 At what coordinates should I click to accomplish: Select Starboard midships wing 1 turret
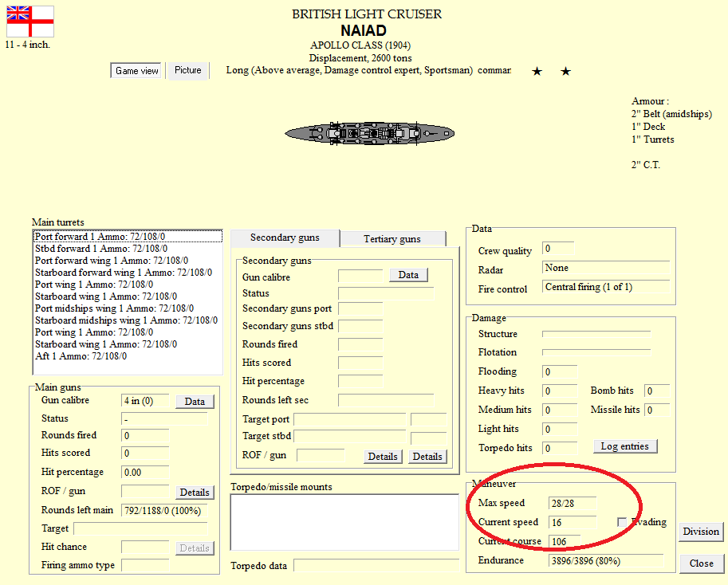[126, 320]
